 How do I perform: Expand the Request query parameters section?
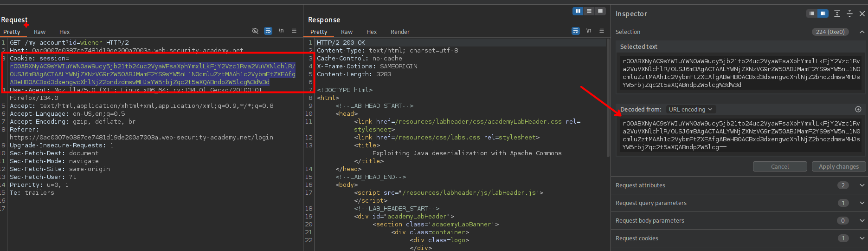coord(862,203)
